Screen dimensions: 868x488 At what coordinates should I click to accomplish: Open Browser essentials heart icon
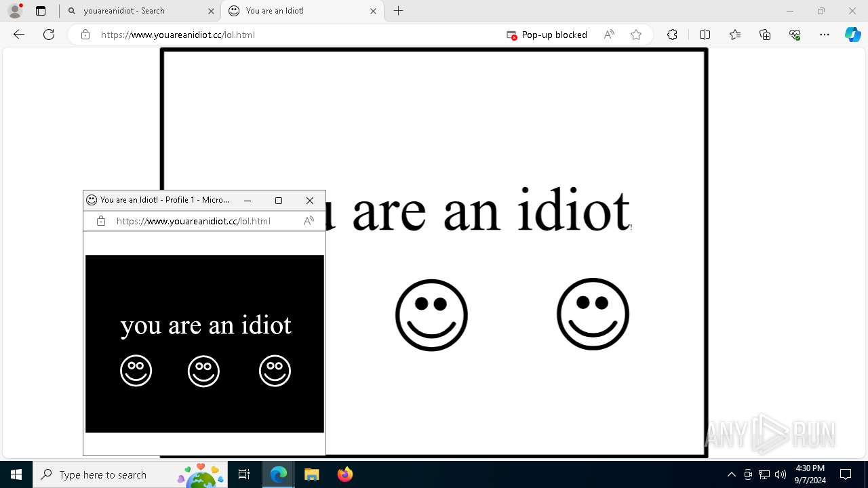click(795, 35)
